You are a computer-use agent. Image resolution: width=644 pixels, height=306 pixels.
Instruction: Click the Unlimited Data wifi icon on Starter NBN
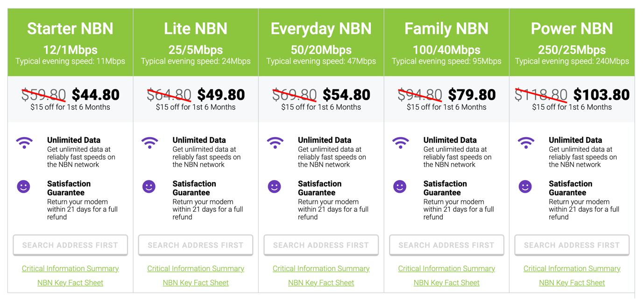click(24, 143)
